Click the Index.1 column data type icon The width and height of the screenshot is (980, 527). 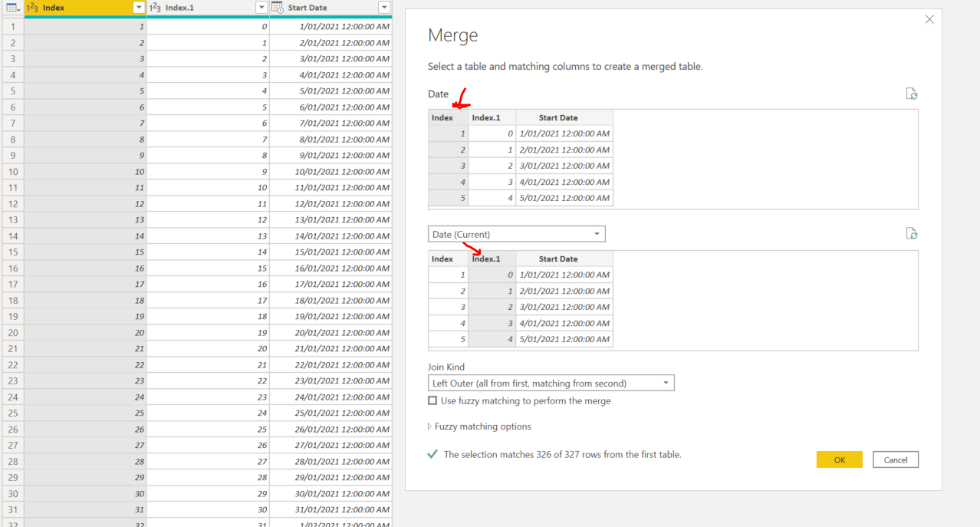click(154, 8)
